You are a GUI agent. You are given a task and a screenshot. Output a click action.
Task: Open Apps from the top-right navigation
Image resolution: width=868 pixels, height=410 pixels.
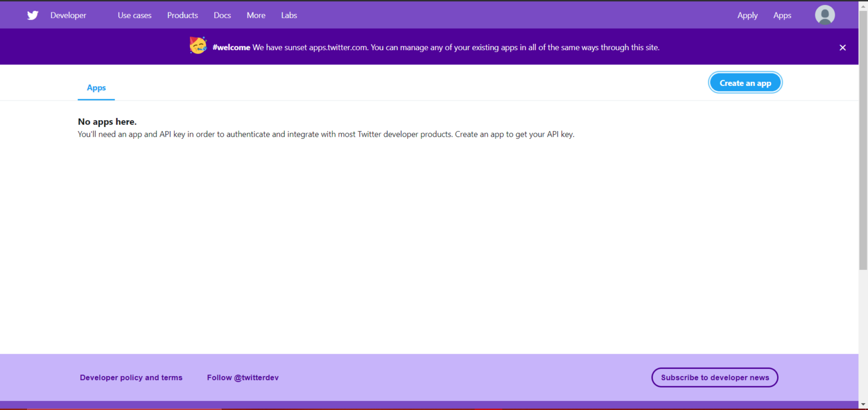782,15
